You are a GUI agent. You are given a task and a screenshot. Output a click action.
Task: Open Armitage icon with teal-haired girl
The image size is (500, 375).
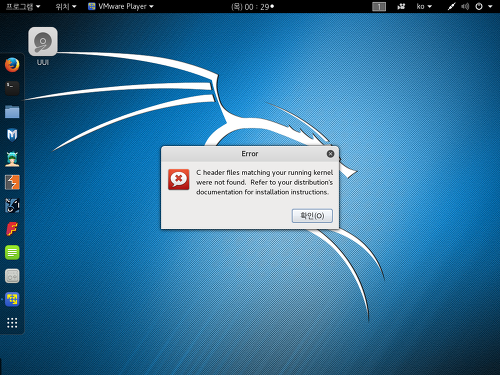coord(12,159)
